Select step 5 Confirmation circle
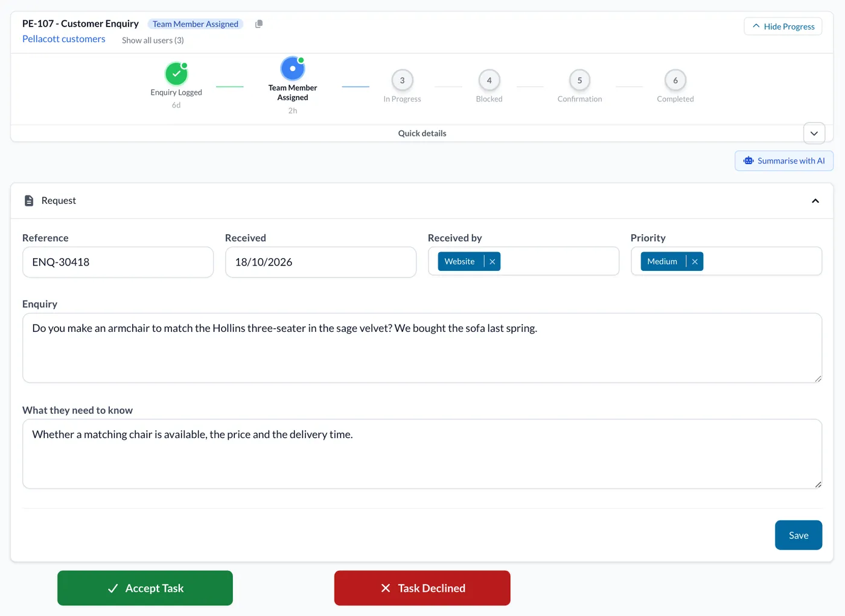Image resolution: width=845 pixels, height=616 pixels. pyautogui.click(x=579, y=80)
